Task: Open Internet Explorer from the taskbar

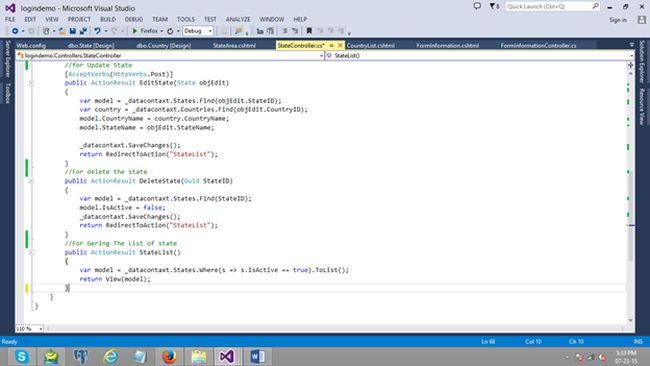Action: (x=110, y=356)
